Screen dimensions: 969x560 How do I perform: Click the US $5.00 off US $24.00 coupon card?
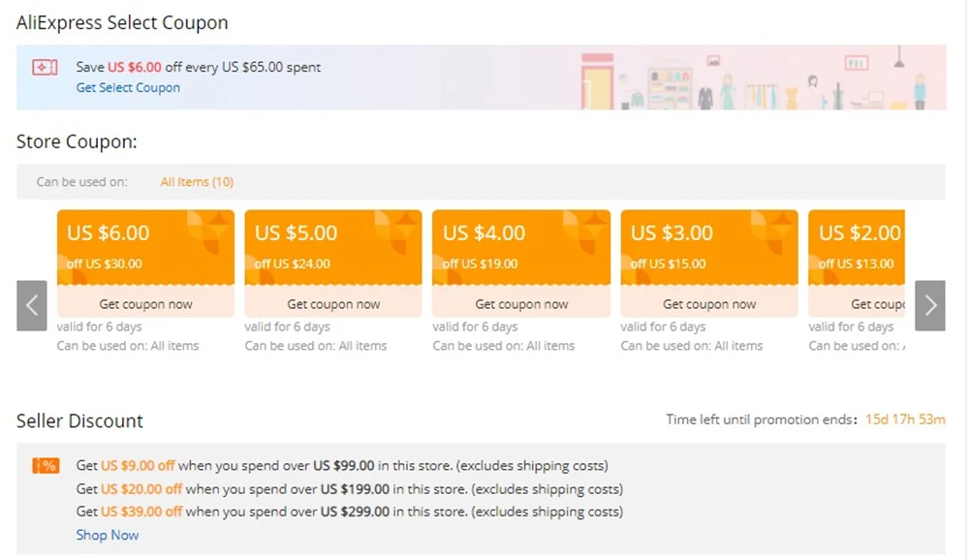pyautogui.click(x=333, y=247)
